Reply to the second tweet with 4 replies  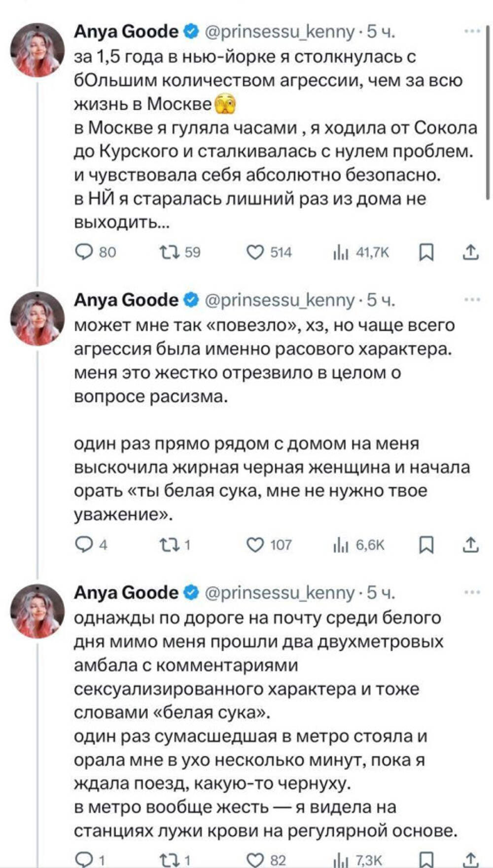click(84, 545)
